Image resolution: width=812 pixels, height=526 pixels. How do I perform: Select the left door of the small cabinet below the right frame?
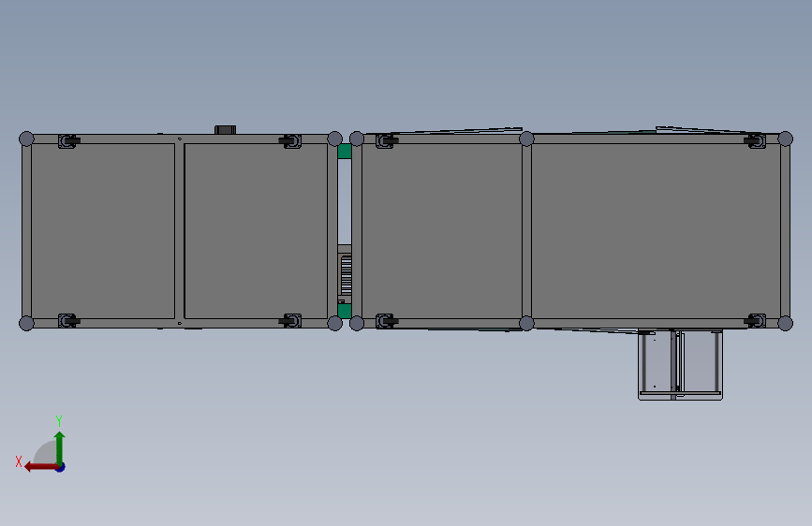point(657,362)
